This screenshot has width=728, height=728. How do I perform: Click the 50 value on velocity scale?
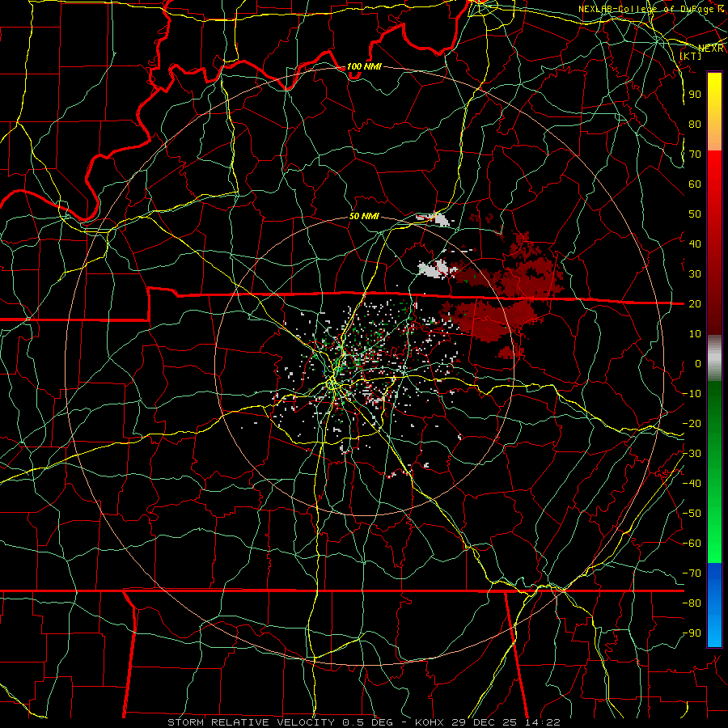(695, 214)
